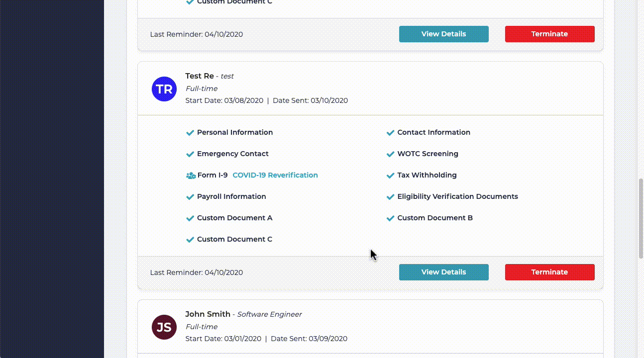644x358 pixels.
Task: Click Terminate for Test Re
Action: (549, 272)
